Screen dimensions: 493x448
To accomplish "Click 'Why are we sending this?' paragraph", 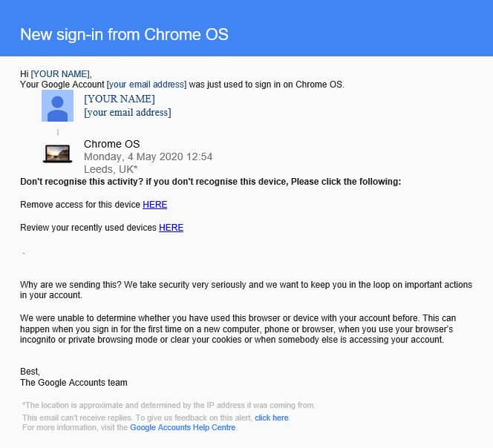I will pos(246,290).
